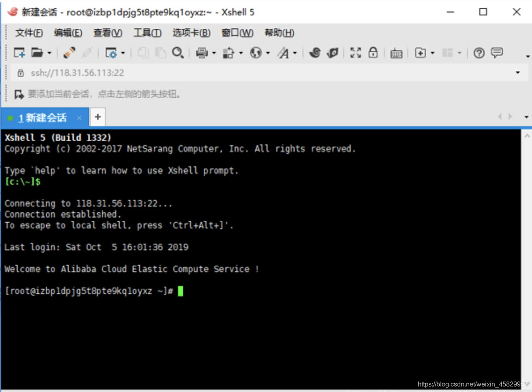The image size is (532, 392).
Task: Click the tab scroll right arrow
Action: point(510,117)
